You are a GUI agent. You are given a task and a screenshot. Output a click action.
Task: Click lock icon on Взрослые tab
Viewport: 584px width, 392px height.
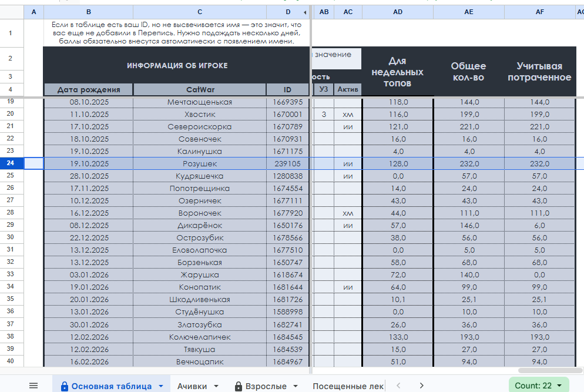tap(238, 386)
